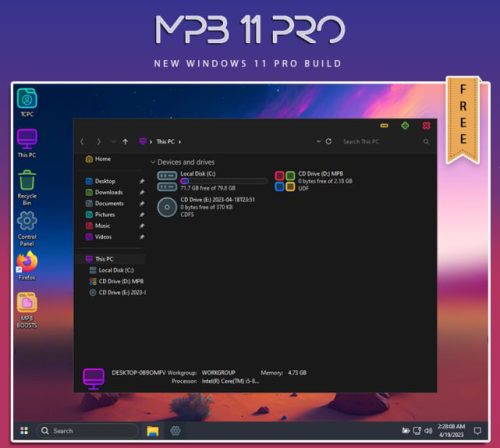The image size is (500, 448).
Task: Click the pin icon beside Documents
Action: pos(142,203)
